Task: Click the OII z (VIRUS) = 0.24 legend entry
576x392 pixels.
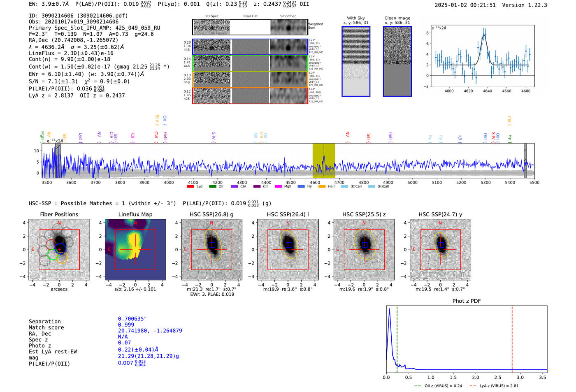Action: click(x=439, y=386)
